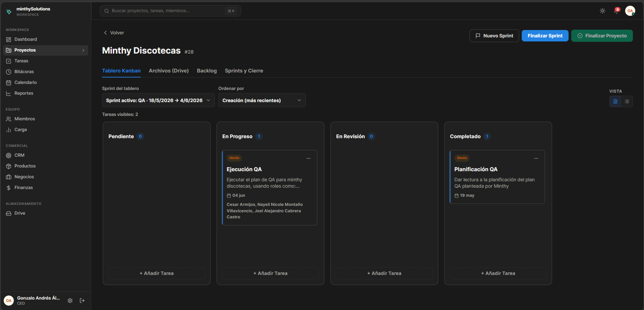Add a task in the Completado column
Viewport: 644px width, 310px height.
[498, 273]
